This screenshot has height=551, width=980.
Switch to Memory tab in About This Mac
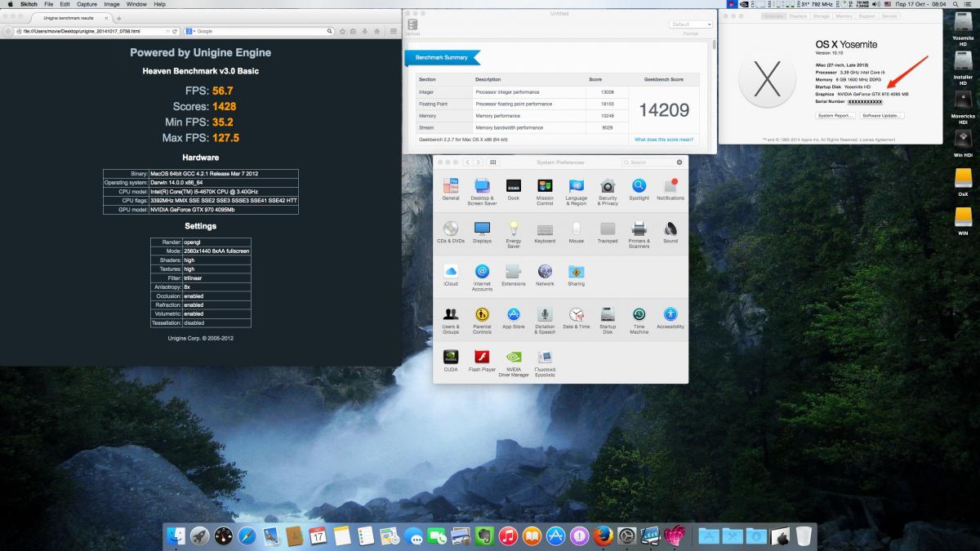coord(844,16)
